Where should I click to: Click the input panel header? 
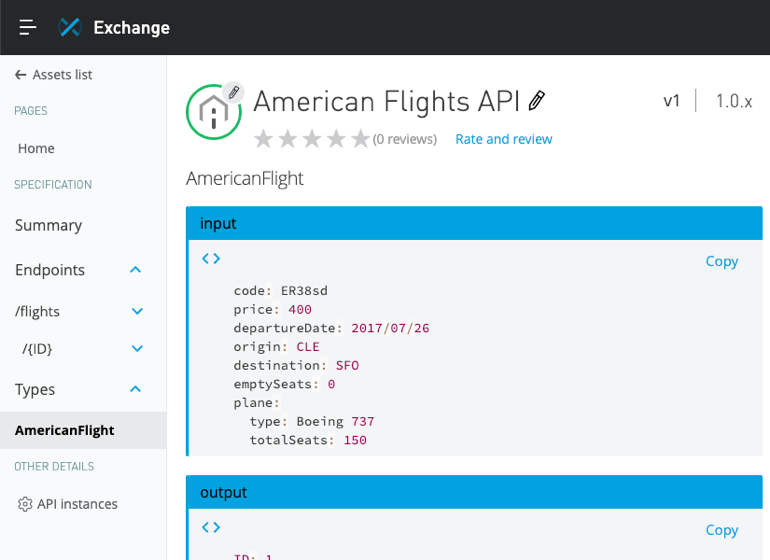click(x=474, y=224)
